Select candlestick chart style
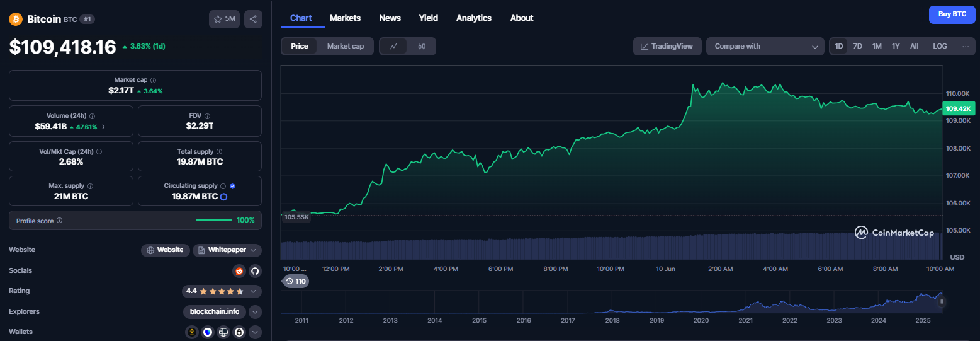The height and width of the screenshot is (341, 980). pyautogui.click(x=422, y=46)
